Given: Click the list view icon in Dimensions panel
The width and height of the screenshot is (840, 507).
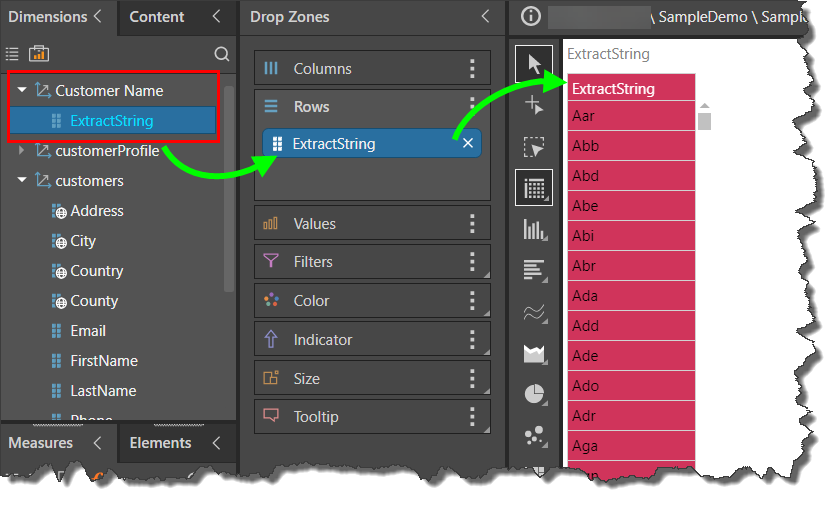Looking at the screenshot, I should click(x=12, y=54).
